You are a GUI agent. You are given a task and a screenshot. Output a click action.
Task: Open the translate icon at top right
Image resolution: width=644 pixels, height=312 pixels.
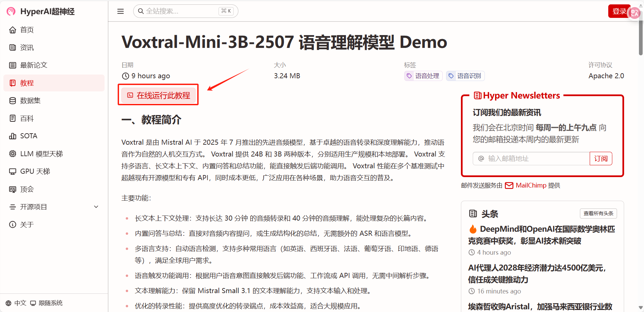click(635, 13)
